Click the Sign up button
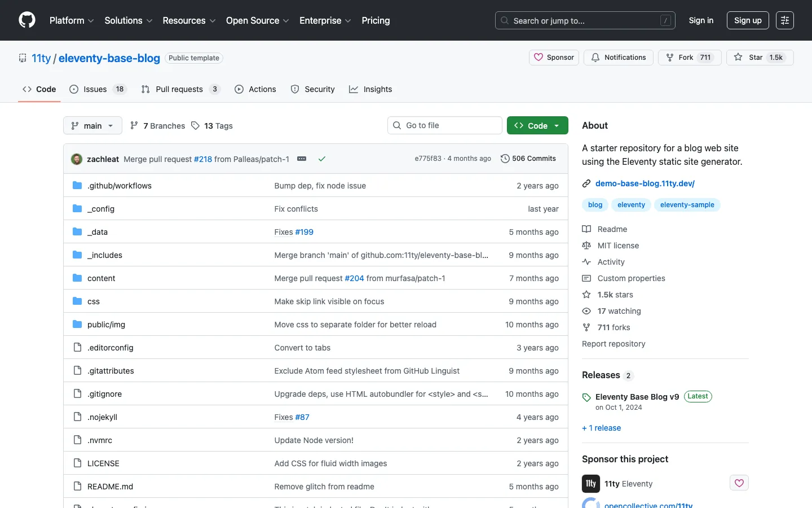The height and width of the screenshot is (508, 812). tap(748, 20)
